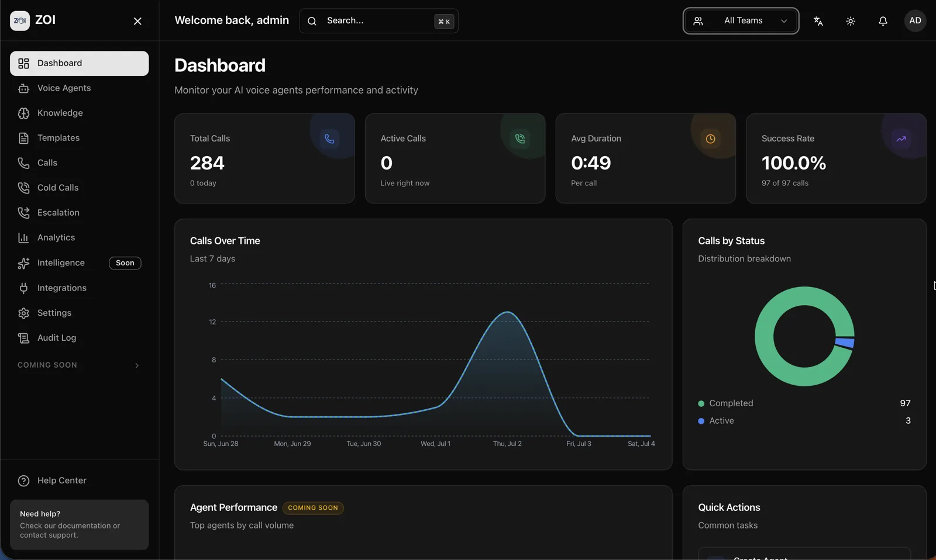
Task: Focus the Search input field
Action: [x=378, y=21]
